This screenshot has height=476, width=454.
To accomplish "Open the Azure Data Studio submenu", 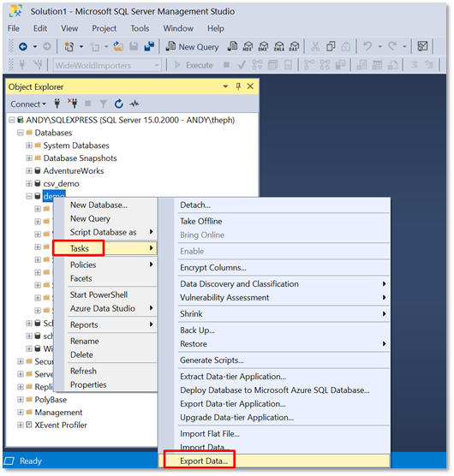I will [x=105, y=309].
